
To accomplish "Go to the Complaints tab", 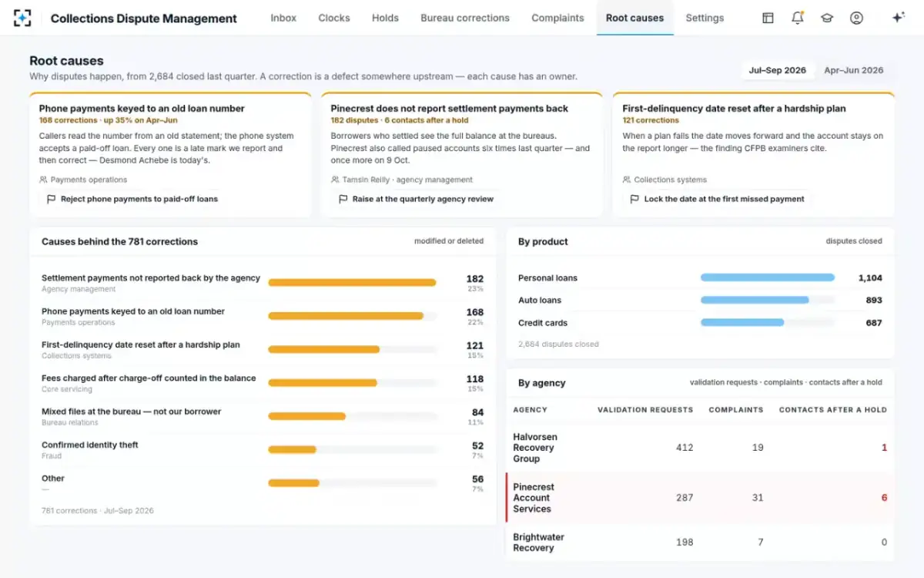I will [557, 18].
